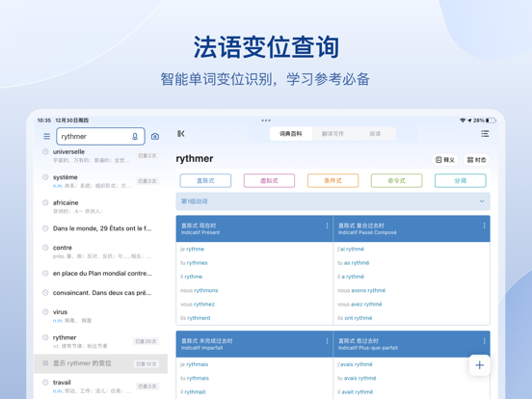
Task: Click the clock icon beside contre
Action: 45,248
